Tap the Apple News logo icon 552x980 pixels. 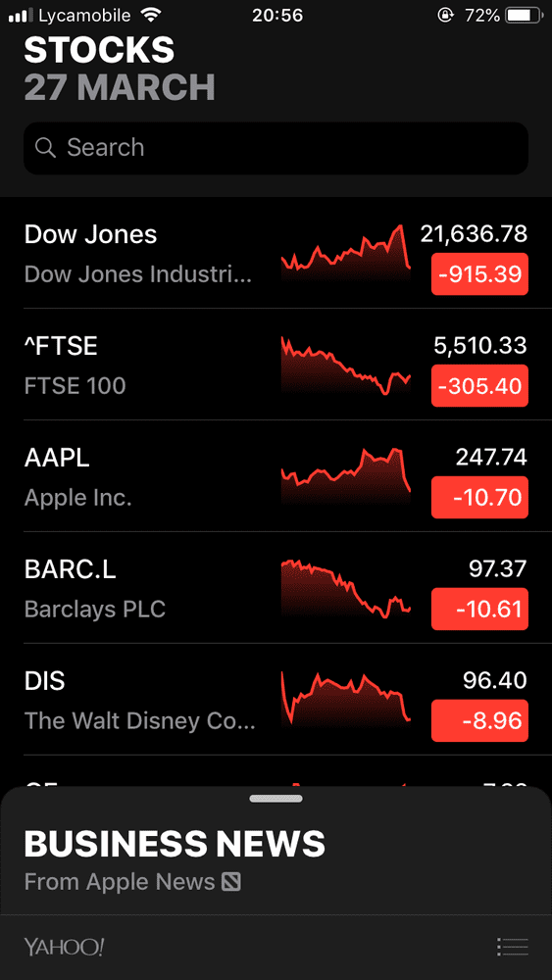231,883
